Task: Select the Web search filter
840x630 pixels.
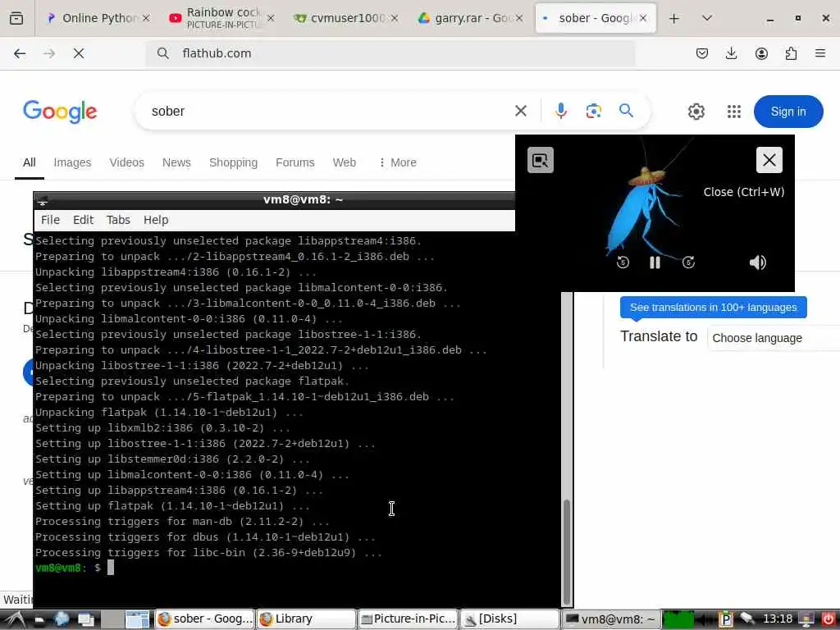Action: pos(344,162)
